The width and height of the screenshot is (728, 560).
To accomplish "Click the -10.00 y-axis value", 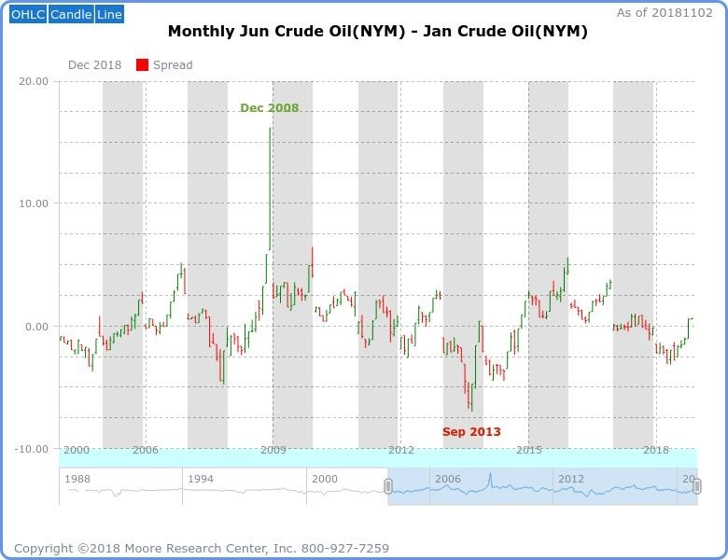I will [32, 449].
